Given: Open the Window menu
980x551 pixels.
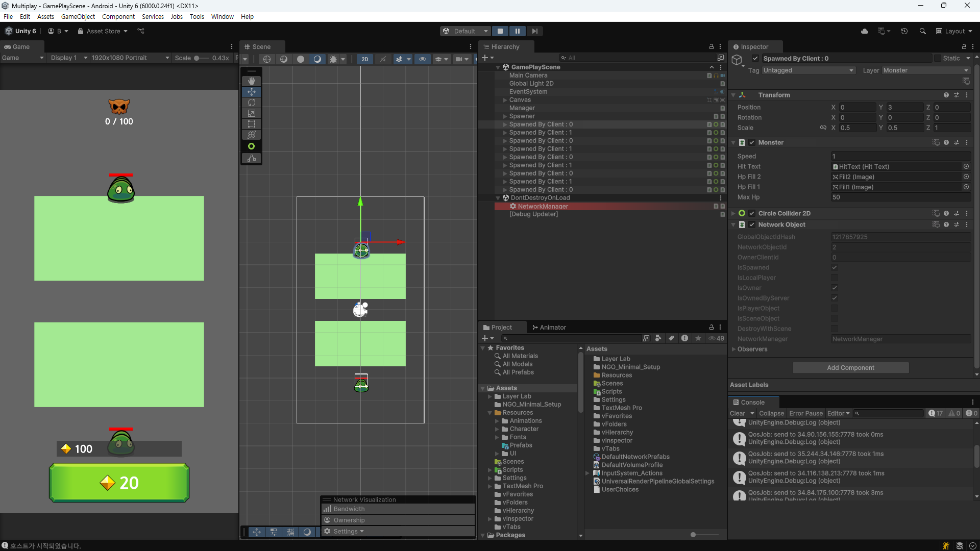Looking at the screenshot, I should coord(223,17).
